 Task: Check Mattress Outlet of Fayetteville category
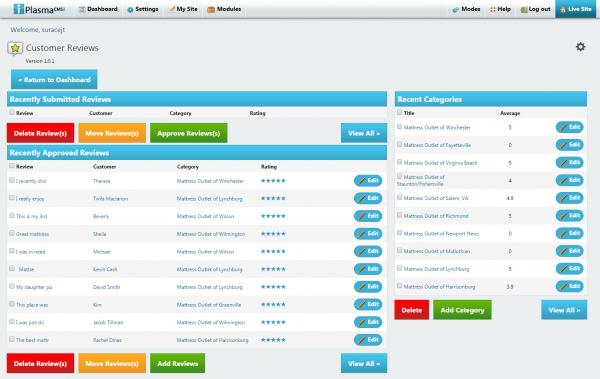point(399,144)
